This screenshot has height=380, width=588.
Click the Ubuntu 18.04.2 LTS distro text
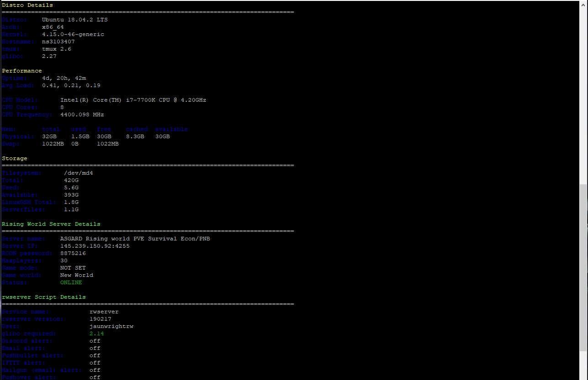(74, 20)
